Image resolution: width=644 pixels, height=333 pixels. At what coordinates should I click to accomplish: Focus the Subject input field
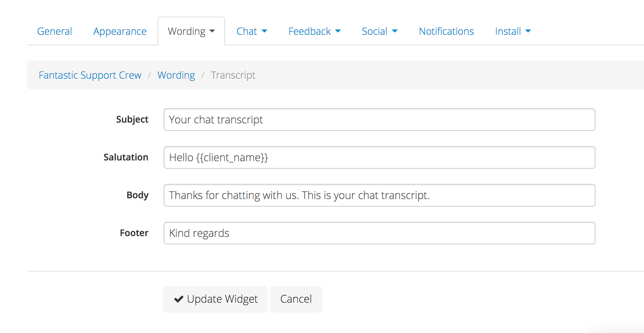pyautogui.click(x=379, y=120)
